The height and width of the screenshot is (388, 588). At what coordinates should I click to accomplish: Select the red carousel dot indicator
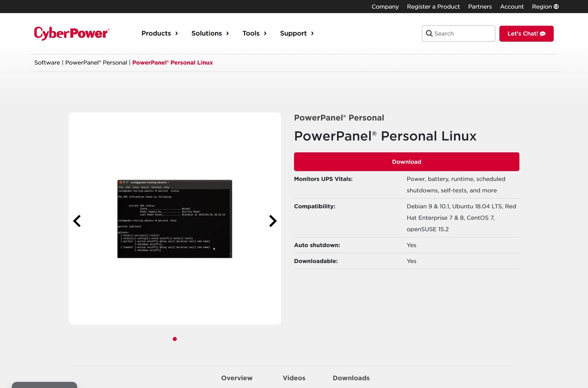pyautogui.click(x=175, y=339)
